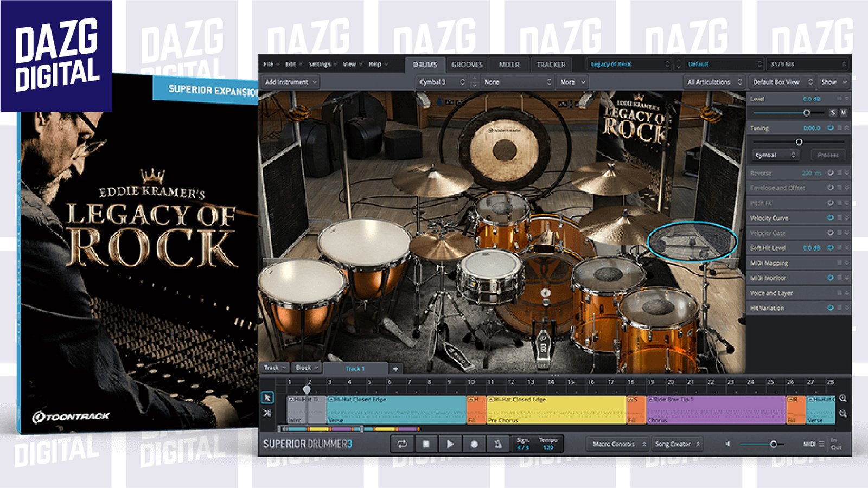
Task: Open the All Articulations dropdown
Action: pyautogui.click(x=714, y=82)
